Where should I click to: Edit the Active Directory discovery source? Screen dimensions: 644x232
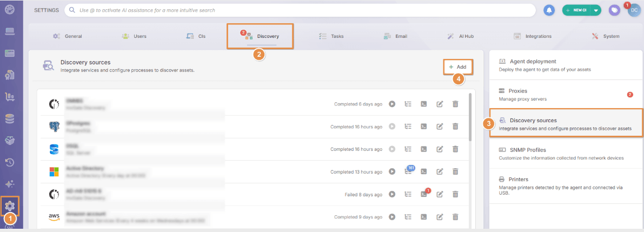point(440,171)
